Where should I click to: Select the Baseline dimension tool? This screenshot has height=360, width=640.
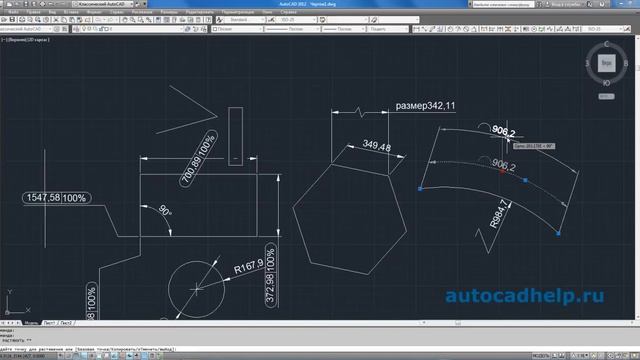[x=492, y=29]
